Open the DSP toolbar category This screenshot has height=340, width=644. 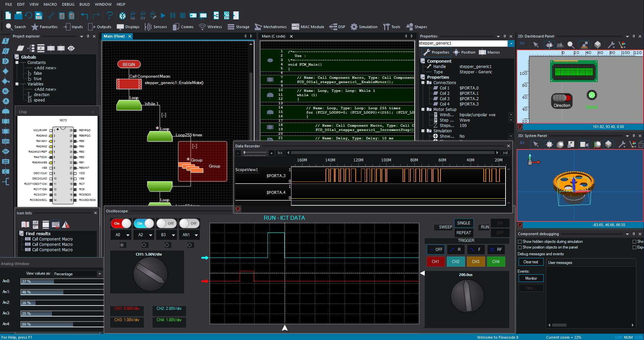point(337,27)
